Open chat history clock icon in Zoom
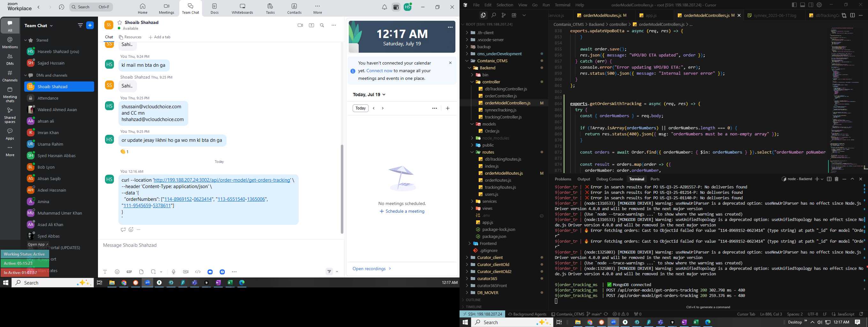Screen dimensions: 868x327 [x=61, y=7]
